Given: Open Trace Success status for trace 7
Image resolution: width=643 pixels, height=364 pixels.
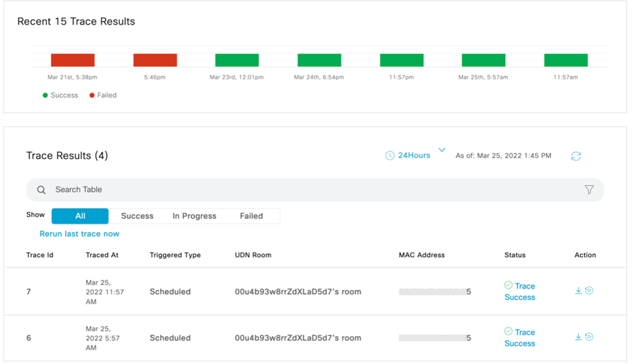Looking at the screenshot, I should click(520, 291).
